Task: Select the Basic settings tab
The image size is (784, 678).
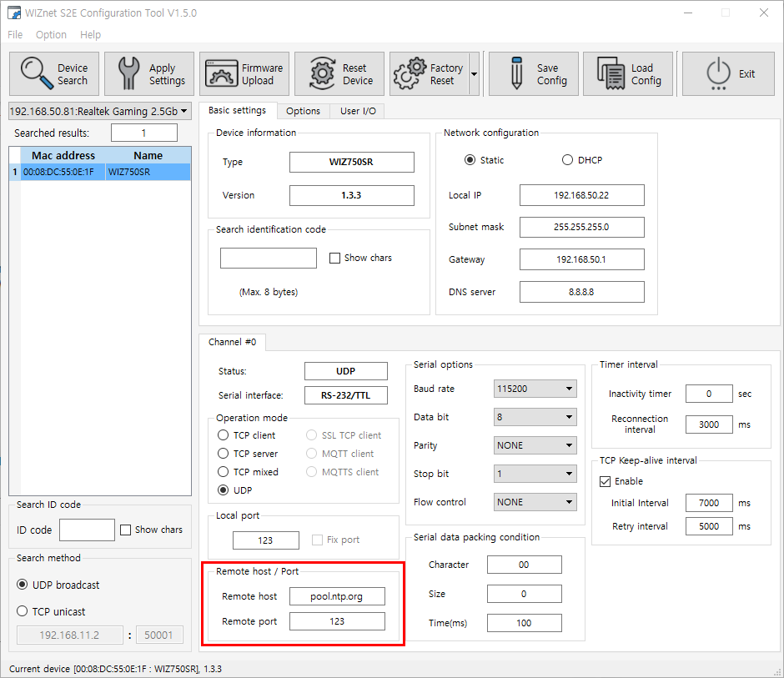Action: (238, 110)
